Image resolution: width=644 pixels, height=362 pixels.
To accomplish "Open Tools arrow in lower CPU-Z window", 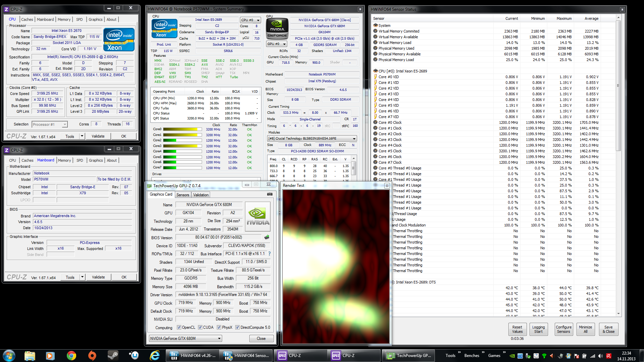I will (82, 277).
